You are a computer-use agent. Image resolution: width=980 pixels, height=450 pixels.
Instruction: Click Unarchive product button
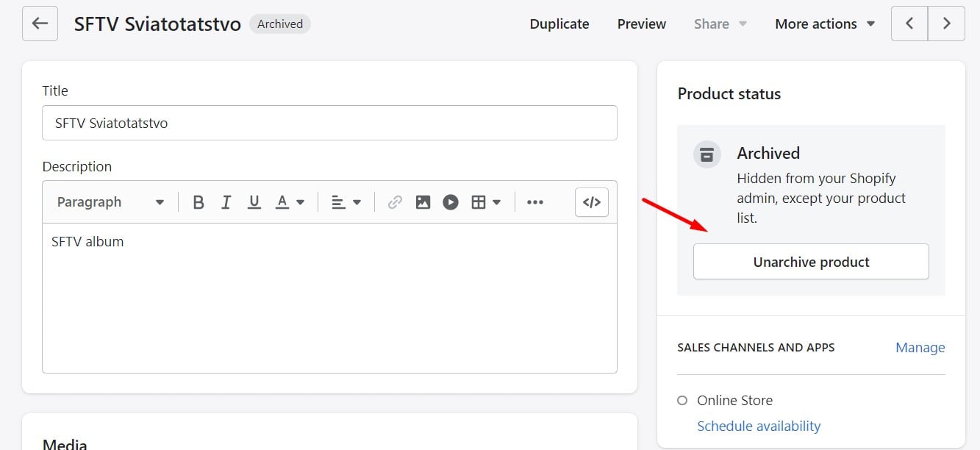(811, 262)
